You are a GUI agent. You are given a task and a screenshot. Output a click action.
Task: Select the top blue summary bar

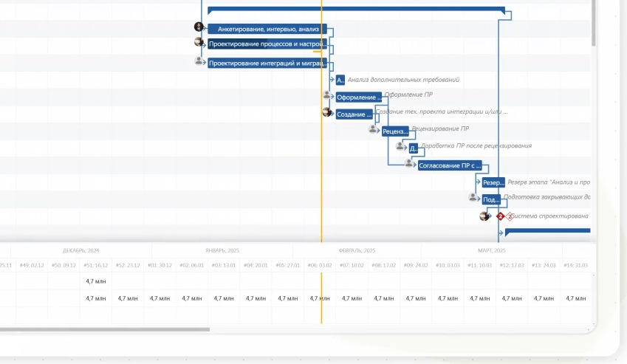[356, 10]
